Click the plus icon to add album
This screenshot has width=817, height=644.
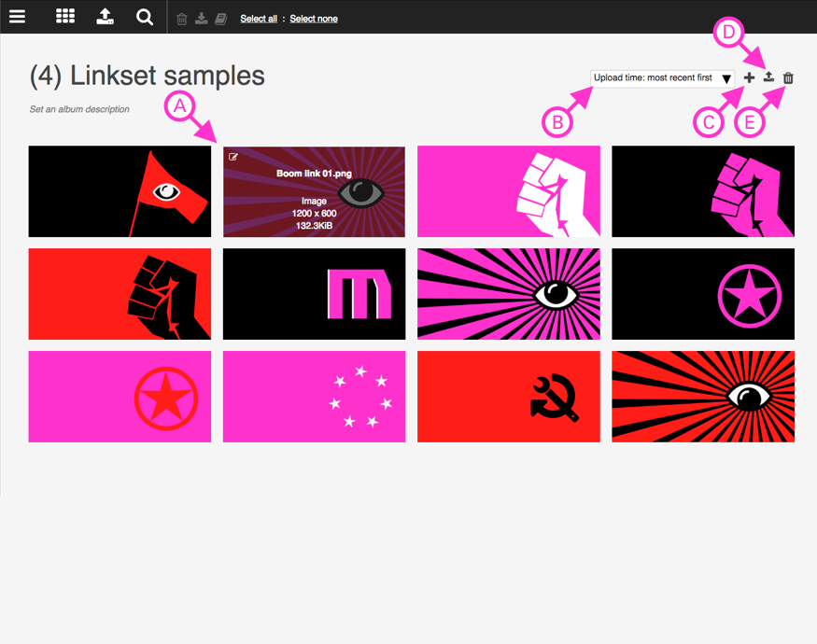(749, 78)
